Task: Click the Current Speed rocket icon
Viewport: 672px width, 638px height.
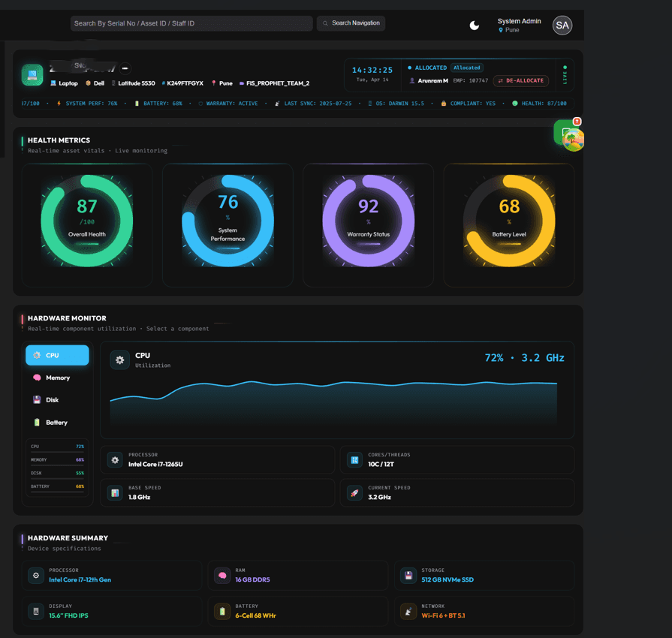Action: point(354,492)
